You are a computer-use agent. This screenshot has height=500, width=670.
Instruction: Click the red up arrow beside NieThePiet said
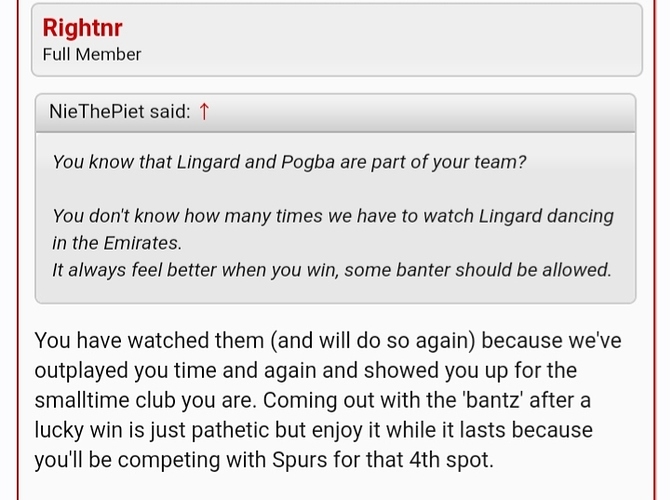pos(204,112)
